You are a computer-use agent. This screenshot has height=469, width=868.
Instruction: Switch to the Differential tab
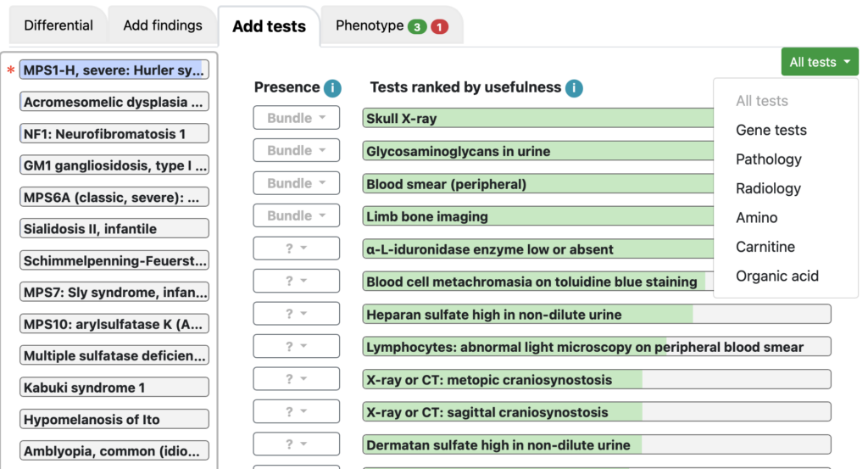58,25
